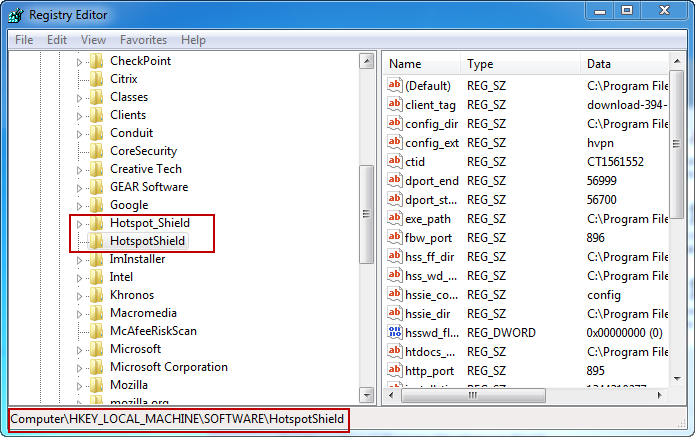Image resolution: width=695 pixels, height=437 pixels.
Task: Click the download-394- data cell
Action: click(x=627, y=105)
